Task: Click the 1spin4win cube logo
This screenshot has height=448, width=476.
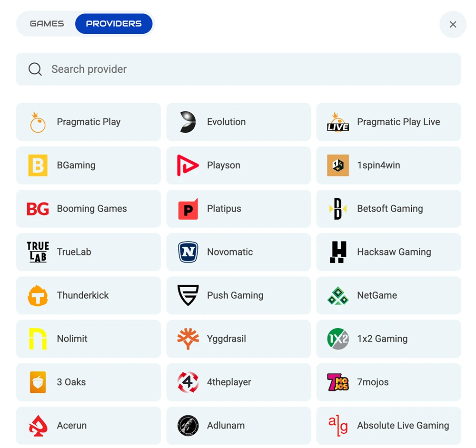Action: point(337,165)
